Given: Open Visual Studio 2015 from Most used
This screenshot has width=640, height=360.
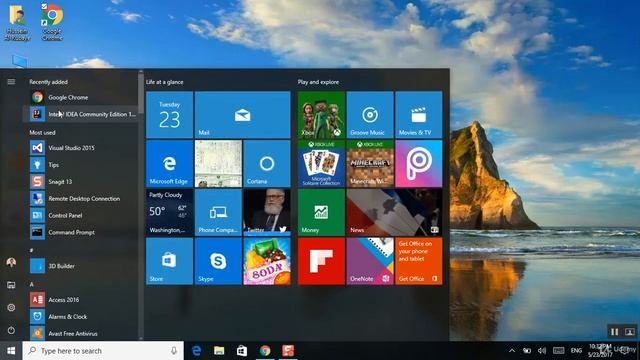Looking at the screenshot, I should coord(80,148).
